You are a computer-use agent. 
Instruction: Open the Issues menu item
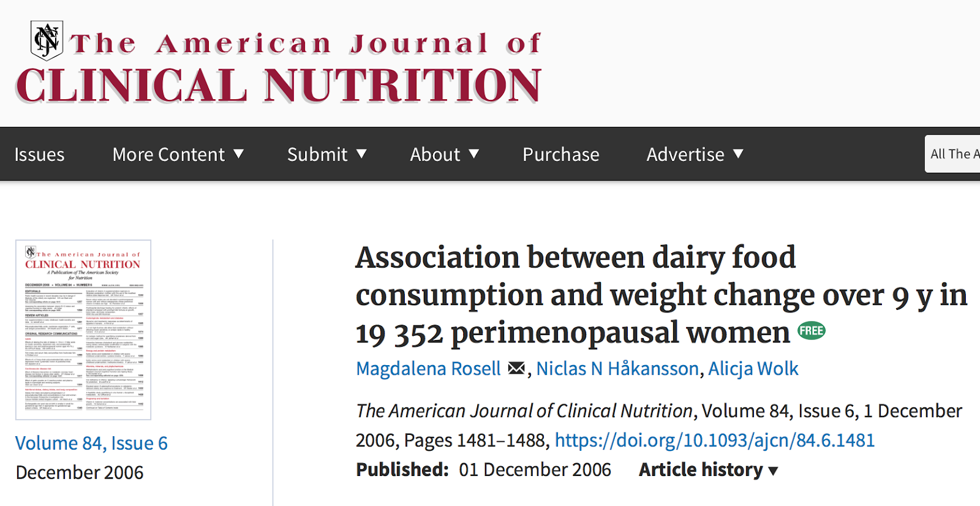(x=39, y=154)
